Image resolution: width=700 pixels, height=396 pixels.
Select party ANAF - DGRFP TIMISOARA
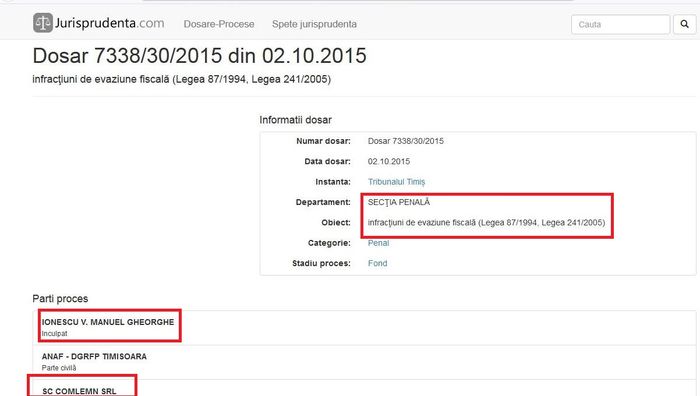pyautogui.click(x=94, y=356)
